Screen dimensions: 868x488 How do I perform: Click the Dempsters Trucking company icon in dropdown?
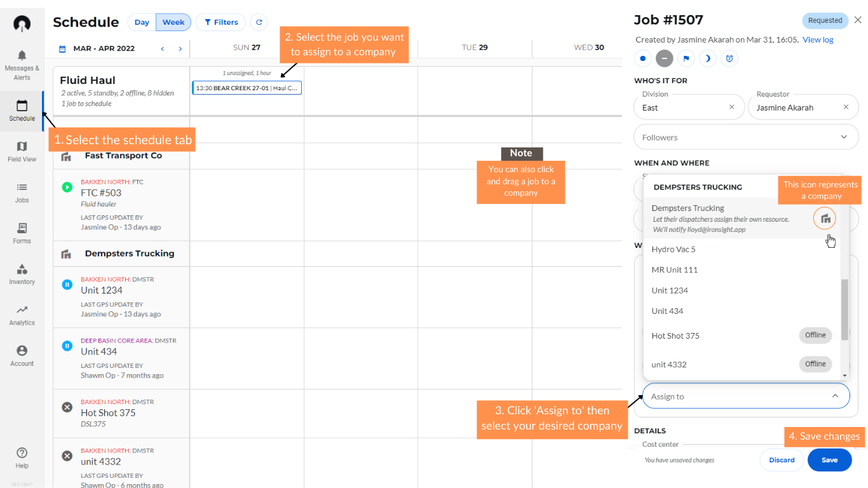[x=825, y=219]
